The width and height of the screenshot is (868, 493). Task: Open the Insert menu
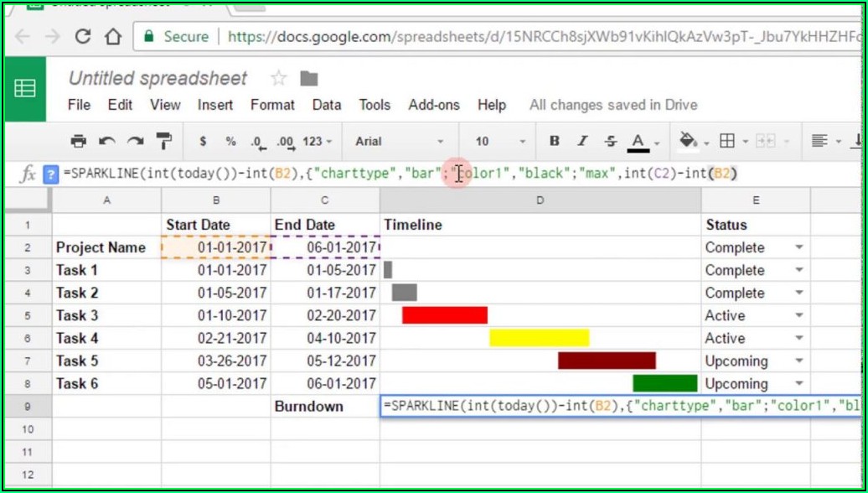tap(215, 105)
